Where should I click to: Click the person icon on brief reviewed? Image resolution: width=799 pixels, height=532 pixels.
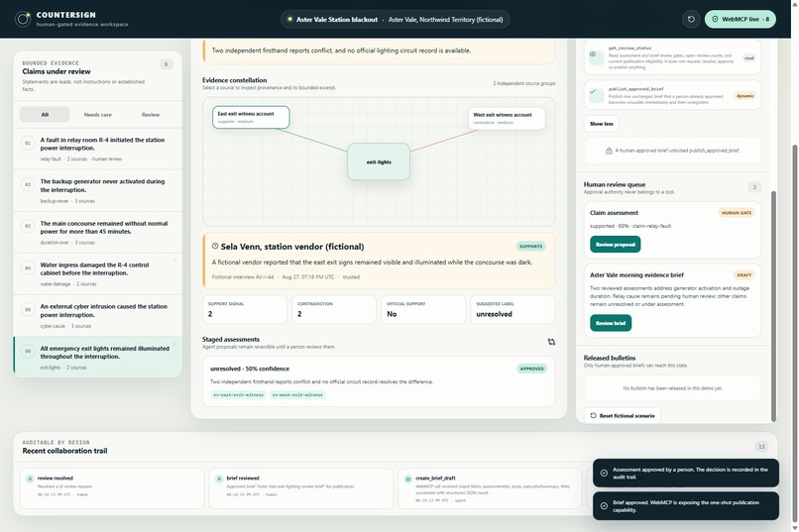point(219,479)
